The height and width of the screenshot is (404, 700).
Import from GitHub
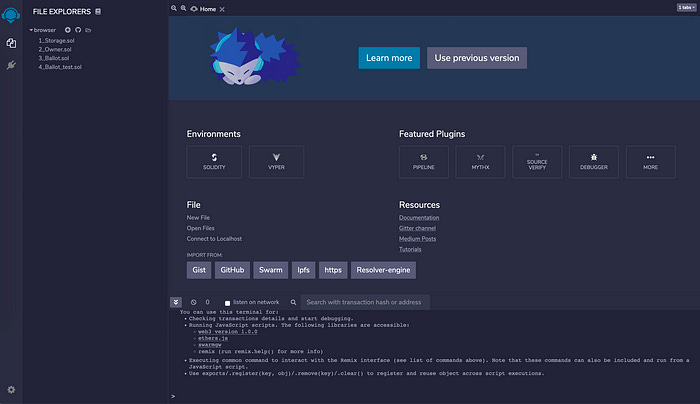tap(232, 270)
